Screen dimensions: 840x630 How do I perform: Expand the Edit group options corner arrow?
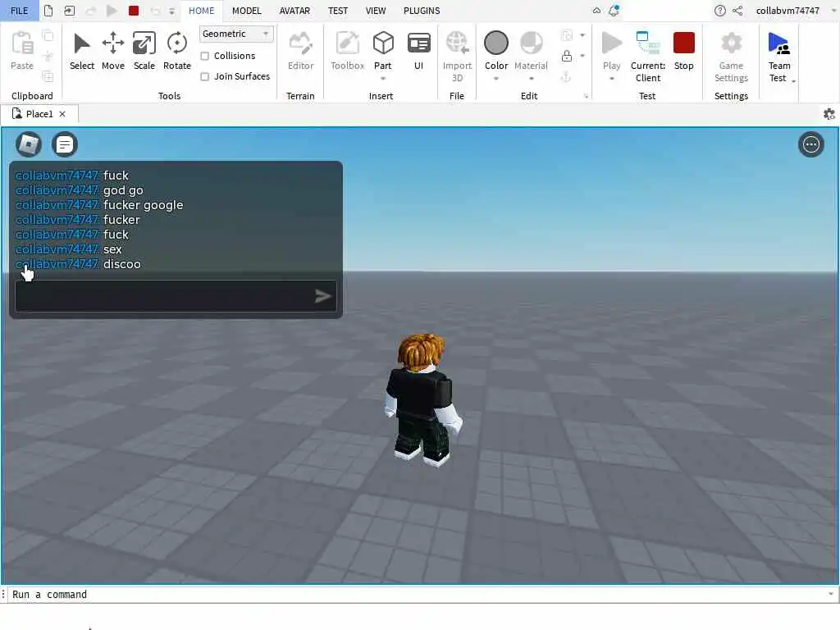[x=586, y=97]
